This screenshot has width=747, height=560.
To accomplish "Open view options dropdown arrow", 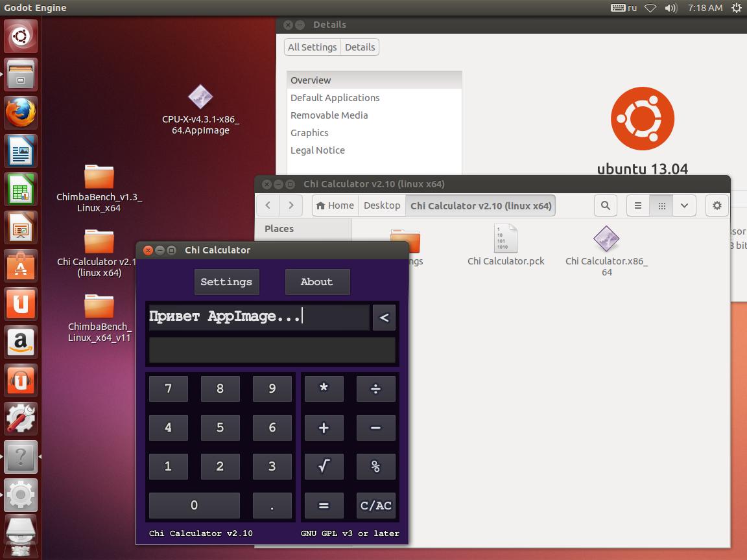I will pyautogui.click(x=684, y=205).
